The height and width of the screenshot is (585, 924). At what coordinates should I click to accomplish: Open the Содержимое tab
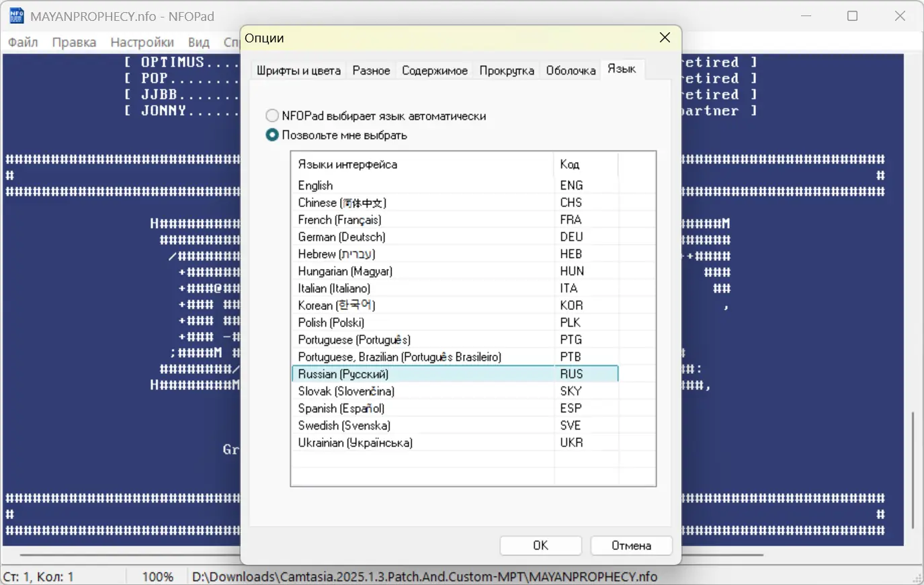click(x=435, y=71)
